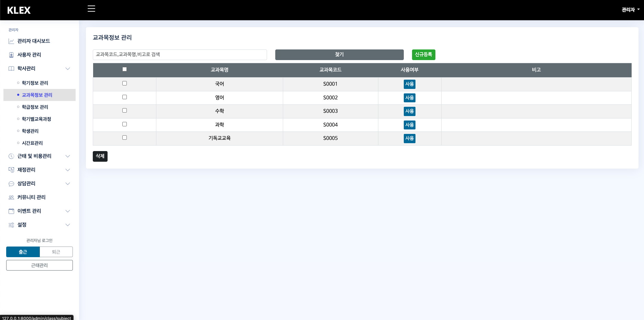Click the hamburger menu icon

pos(91,9)
